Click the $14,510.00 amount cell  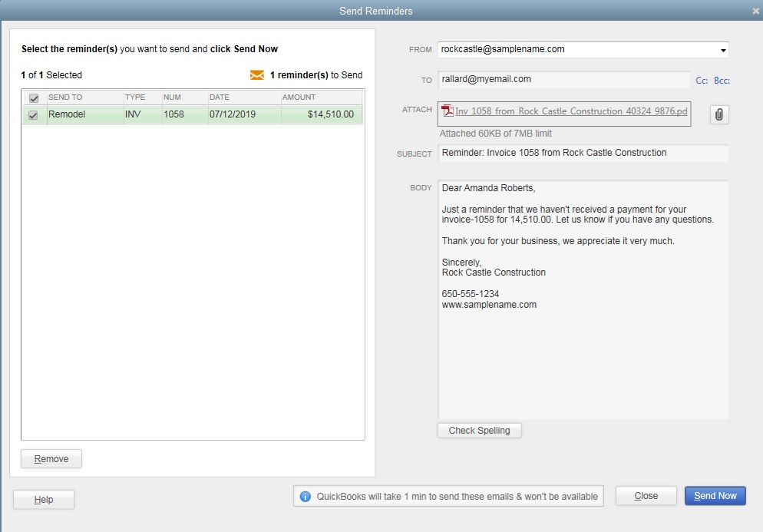(321, 114)
